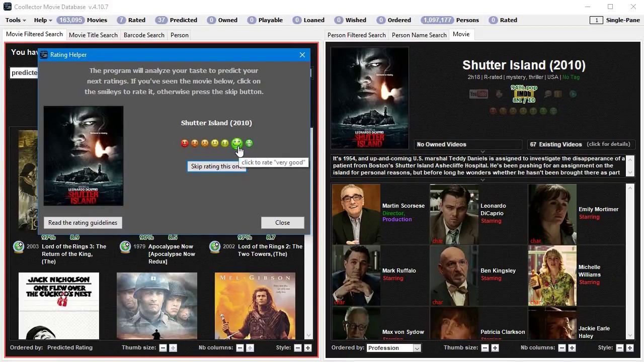
Task: Switch to the Person Name Search tab
Action: coord(419,35)
